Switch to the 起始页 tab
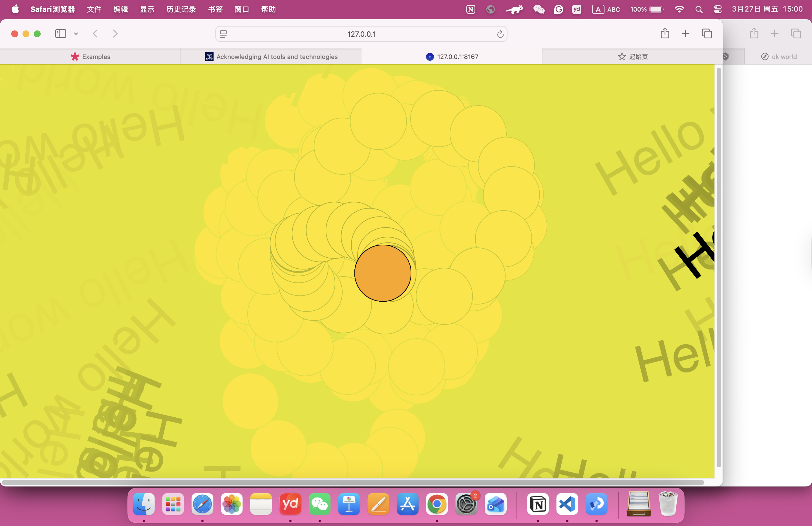 [632, 57]
